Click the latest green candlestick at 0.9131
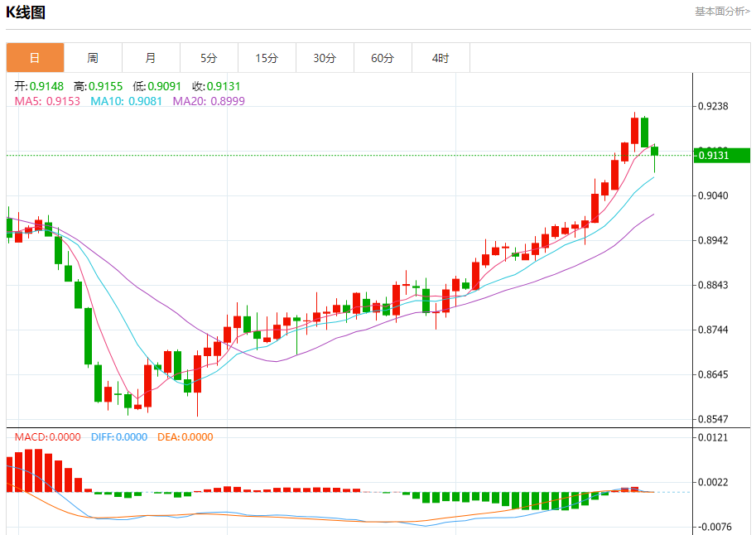Viewport: 756px width, 535px height. click(654, 152)
